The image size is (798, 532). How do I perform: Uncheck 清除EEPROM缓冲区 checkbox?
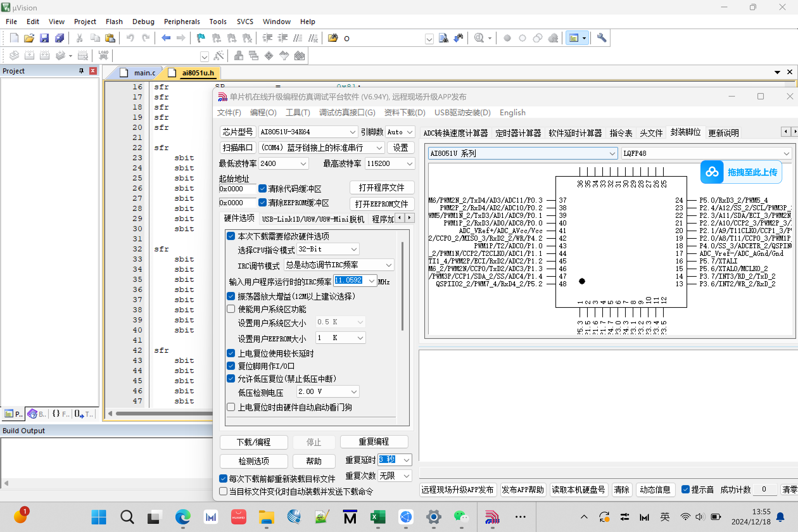click(262, 203)
